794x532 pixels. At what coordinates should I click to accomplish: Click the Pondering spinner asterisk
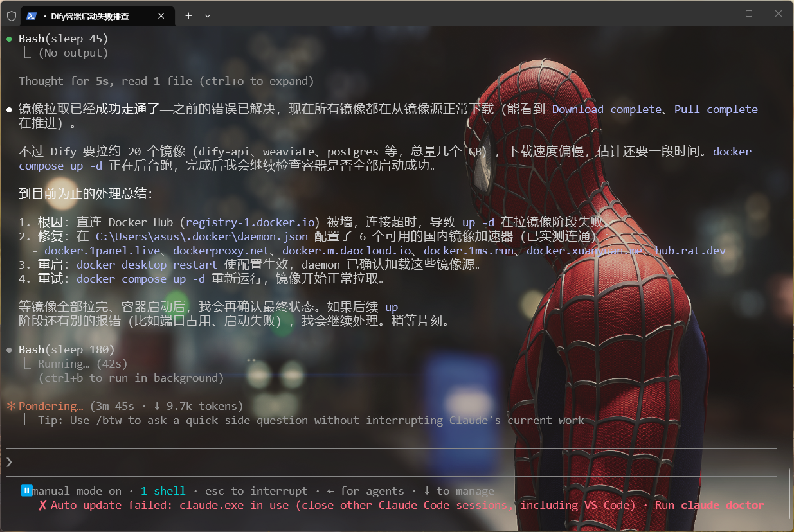(10, 406)
